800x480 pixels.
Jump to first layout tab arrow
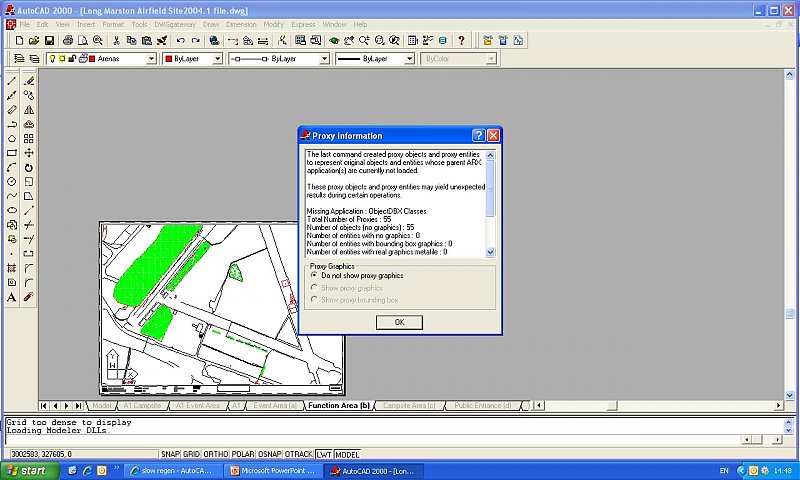tap(43, 406)
